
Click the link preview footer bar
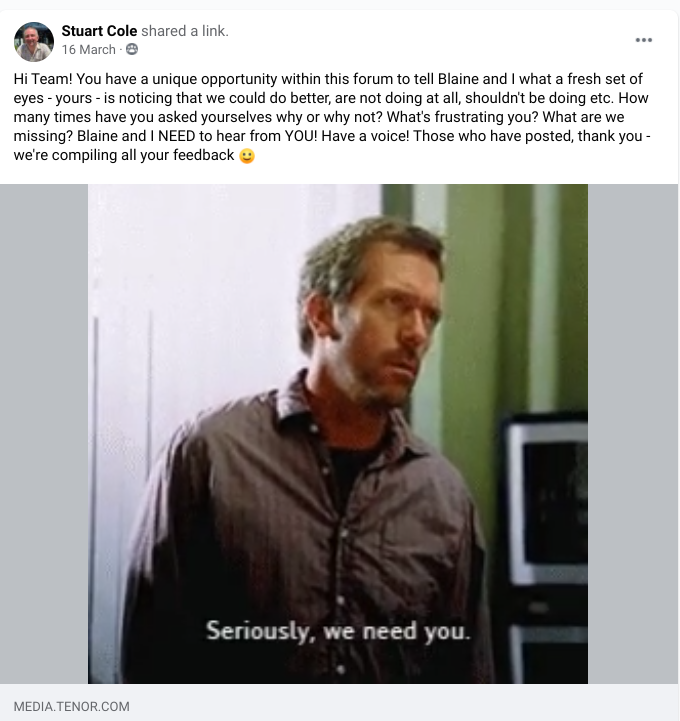tap(339, 702)
